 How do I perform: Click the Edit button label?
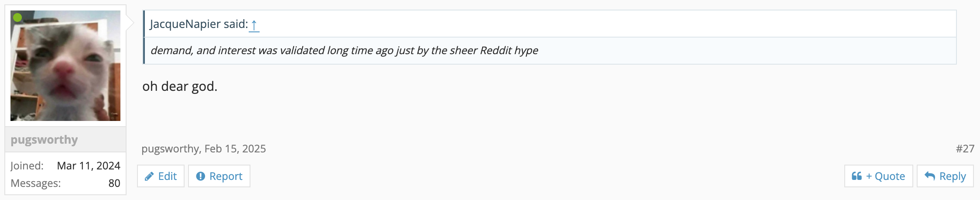click(x=167, y=176)
